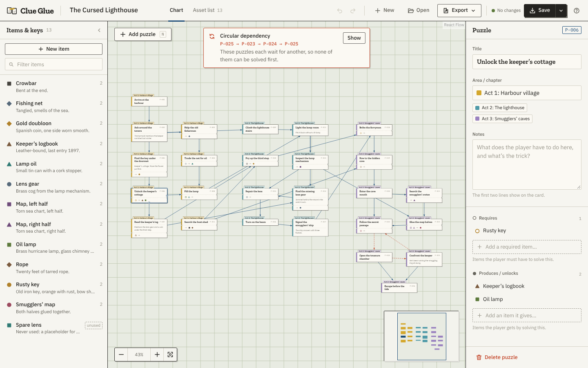This screenshot has height=368, width=588.
Task: Open the Export dropdown
Action: tap(459, 11)
